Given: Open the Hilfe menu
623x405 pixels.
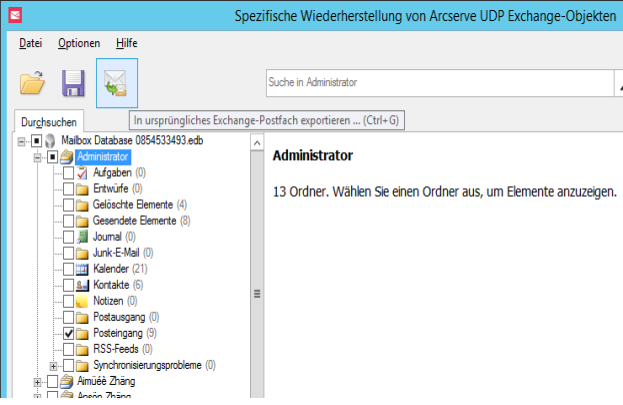Looking at the screenshot, I should [127, 43].
